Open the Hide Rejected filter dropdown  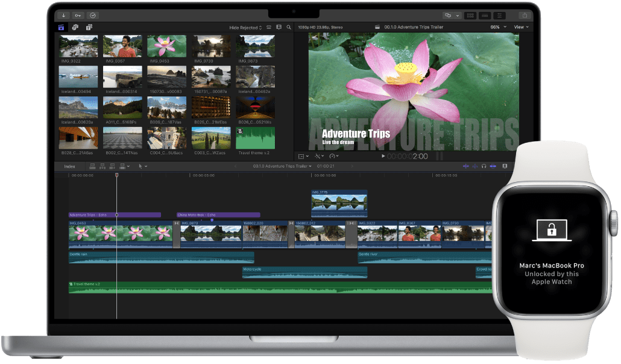point(245,27)
